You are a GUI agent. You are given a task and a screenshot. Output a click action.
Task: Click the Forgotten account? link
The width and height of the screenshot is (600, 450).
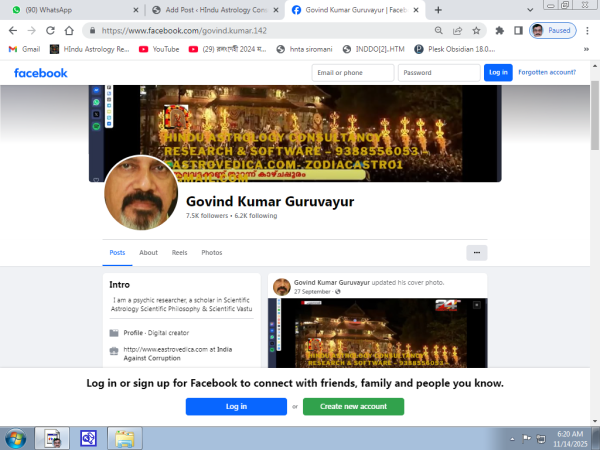click(x=547, y=72)
